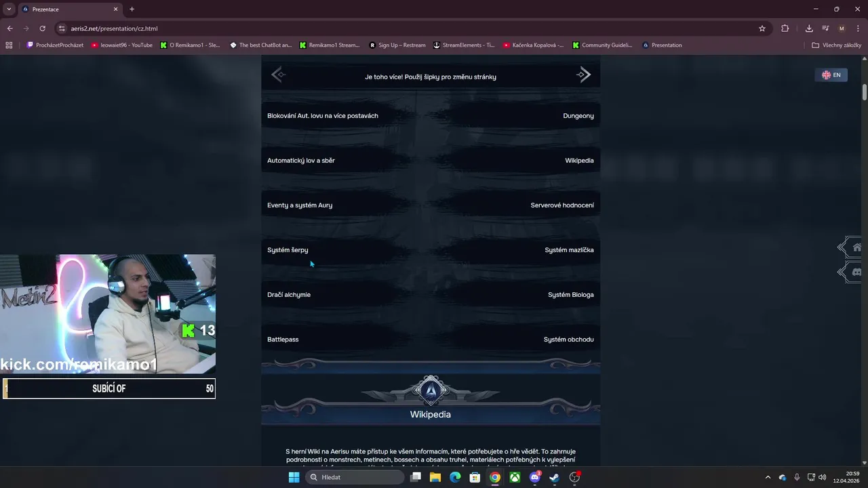Open the tab search dropdown

pos(9,9)
